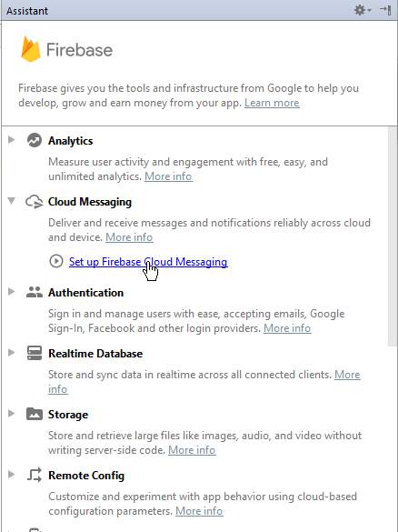Click the Firebase flame logo
This screenshot has height=532, width=398.
coord(31,49)
